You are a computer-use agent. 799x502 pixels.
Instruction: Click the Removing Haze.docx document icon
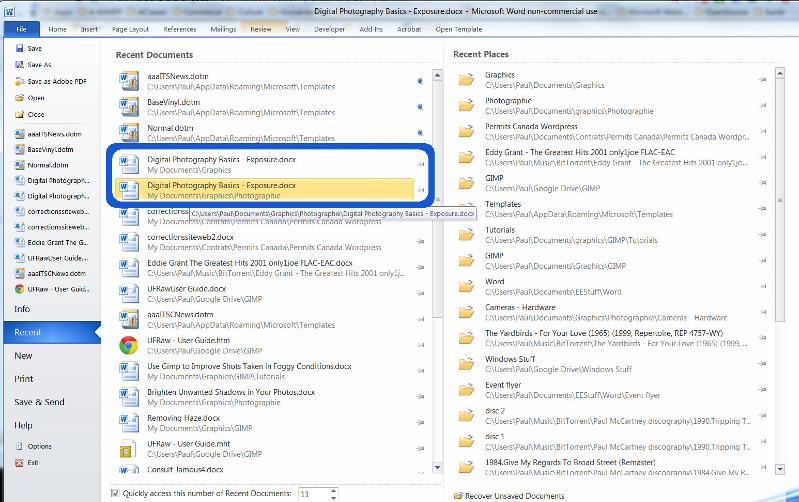(128, 423)
